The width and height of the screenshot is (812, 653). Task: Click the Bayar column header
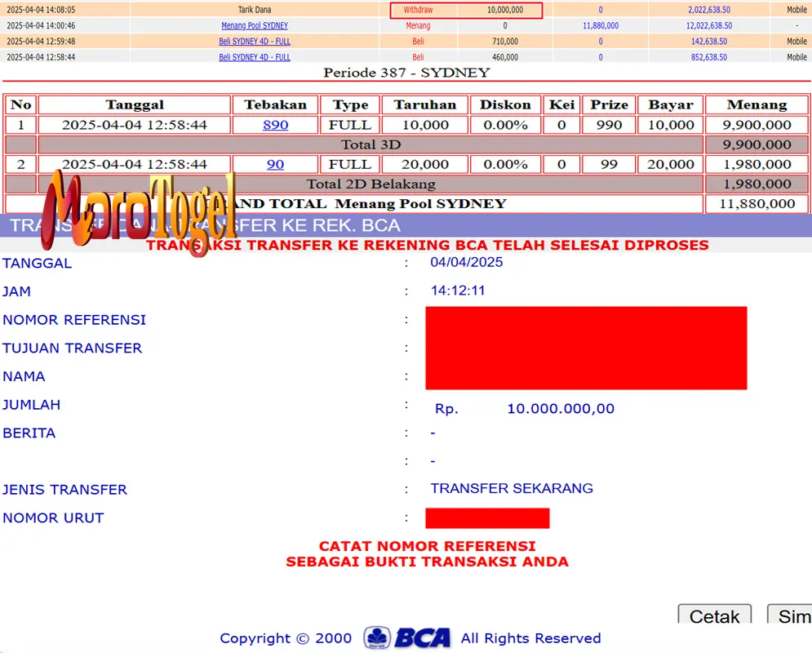[671, 104]
